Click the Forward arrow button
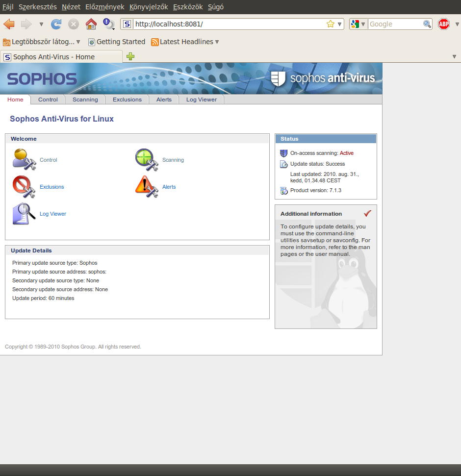The image size is (461, 476). (x=26, y=24)
